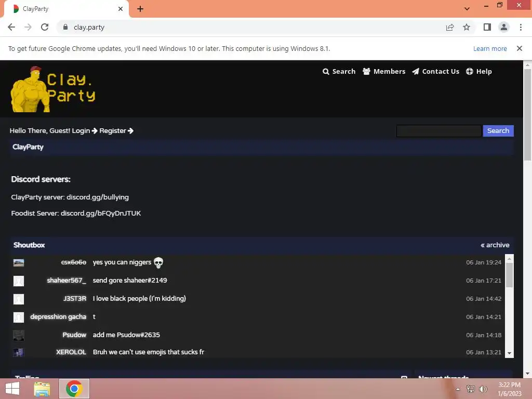
Task: Click the page scrollbar down arrow
Action: pyautogui.click(x=528, y=374)
